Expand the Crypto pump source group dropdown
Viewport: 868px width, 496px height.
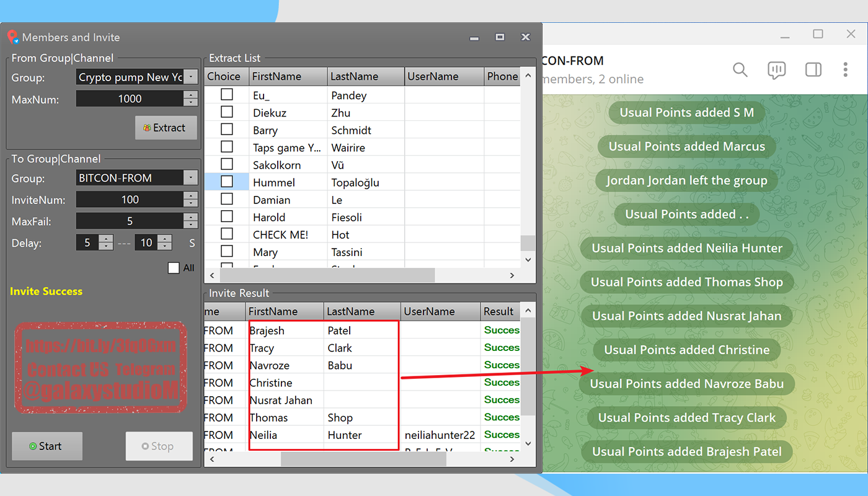click(x=191, y=77)
